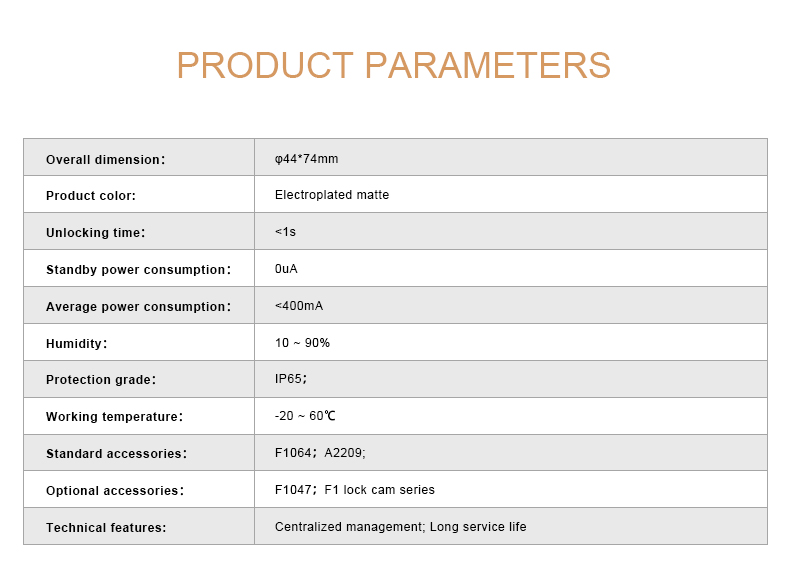Click the <1s unlocking time value

click(x=285, y=232)
